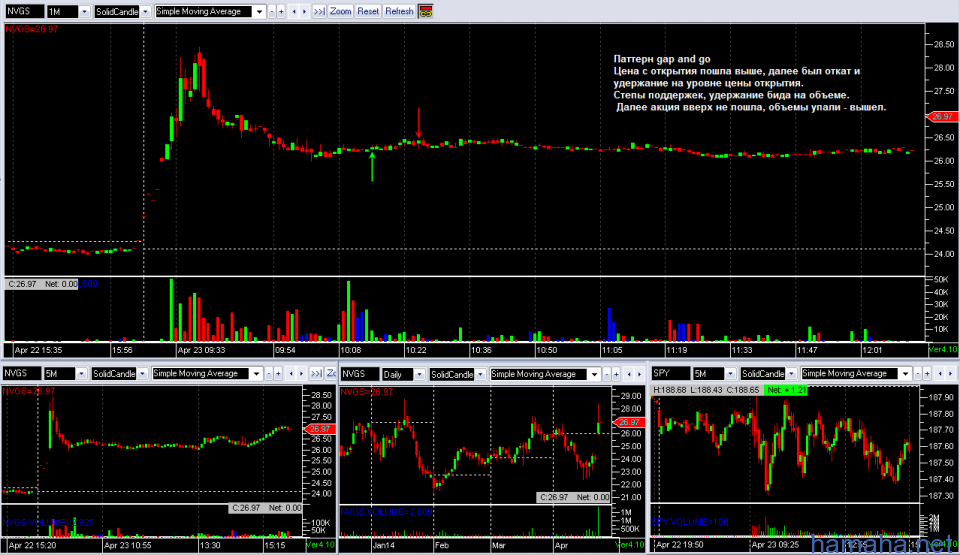Image resolution: width=960 pixels, height=555 pixels.
Task: Click the '28.50' price label on main chart axis
Action: click(943, 45)
